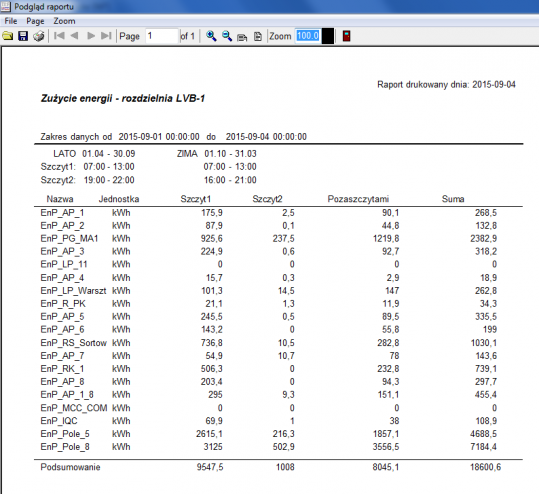Close preview with the red door icon

coord(346,36)
